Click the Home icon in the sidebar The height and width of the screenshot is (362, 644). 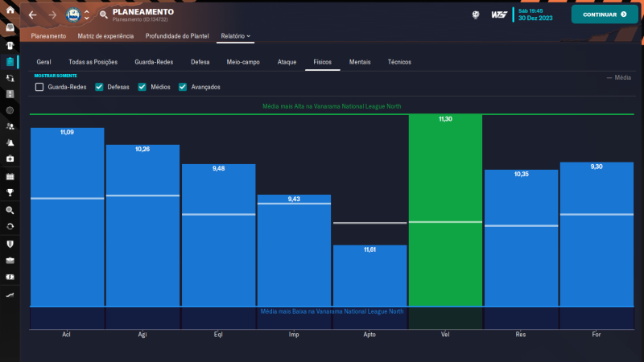click(x=10, y=11)
